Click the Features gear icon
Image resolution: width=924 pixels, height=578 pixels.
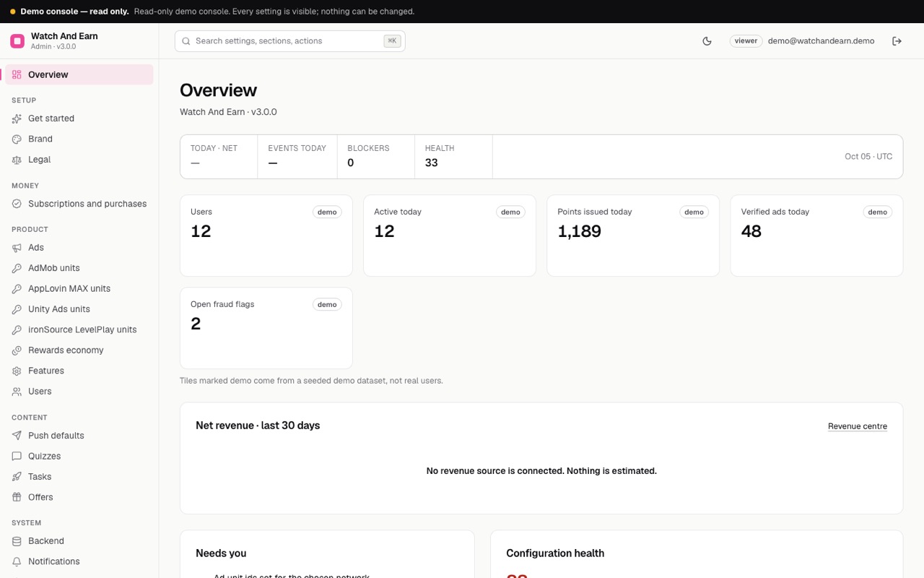[x=17, y=371]
